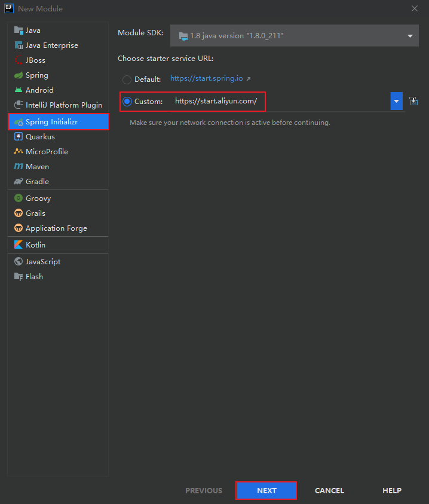
Task: Click the HELP button
Action: pos(392,491)
